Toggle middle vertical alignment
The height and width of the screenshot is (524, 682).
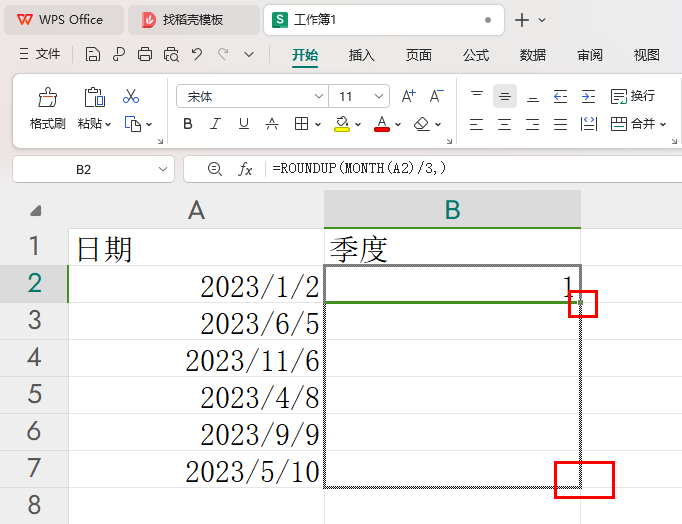pyautogui.click(x=505, y=96)
